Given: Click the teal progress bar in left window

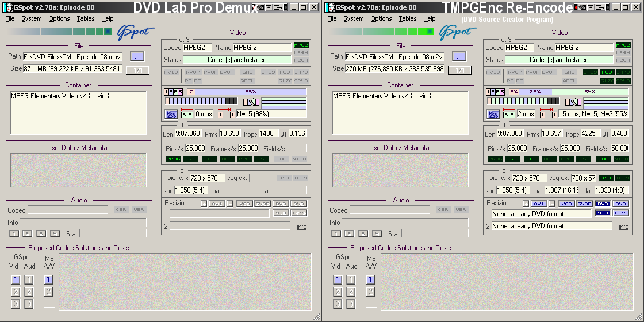Looking at the screenshot, I should pos(60,31).
